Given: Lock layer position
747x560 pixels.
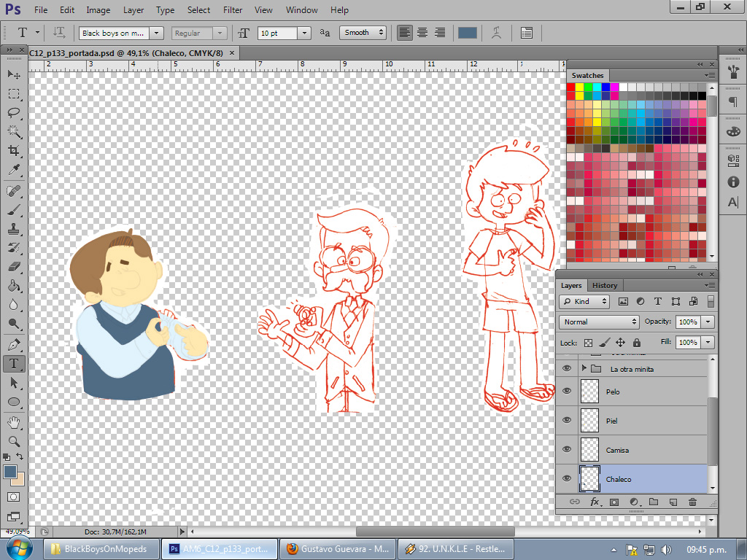Looking at the screenshot, I should click(620, 343).
